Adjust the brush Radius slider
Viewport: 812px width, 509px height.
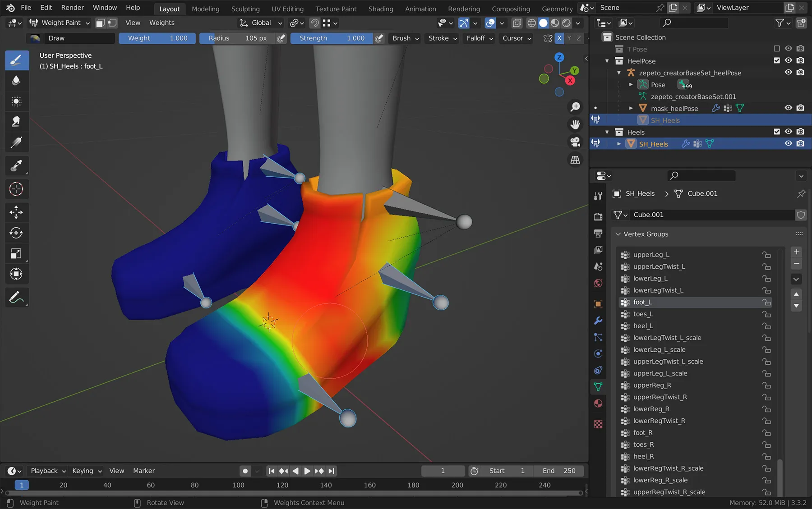pyautogui.click(x=237, y=38)
